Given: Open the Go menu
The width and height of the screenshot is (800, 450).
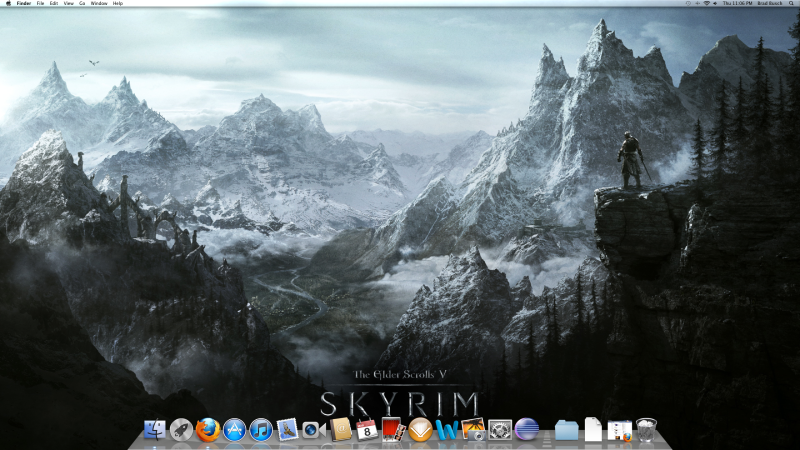Looking at the screenshot, I should [x=82, y=3].
